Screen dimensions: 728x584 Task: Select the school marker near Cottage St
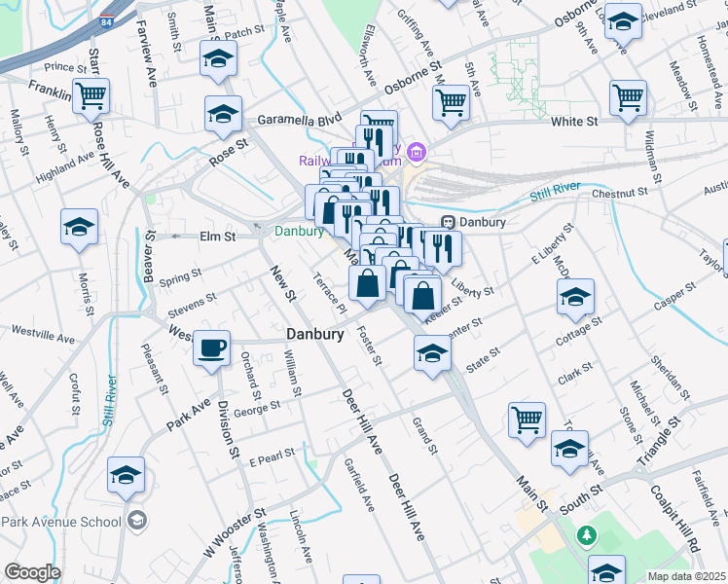click(575, 300)
